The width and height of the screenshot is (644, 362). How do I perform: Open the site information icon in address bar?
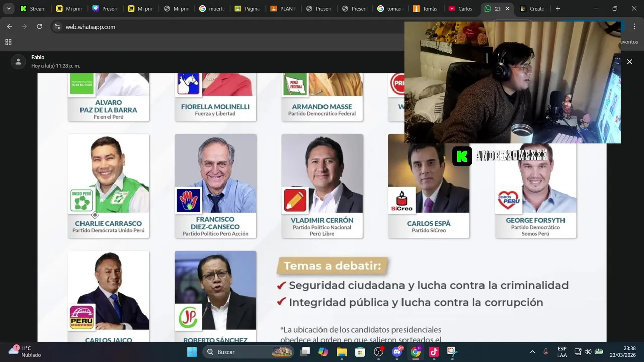click(57, 27)
